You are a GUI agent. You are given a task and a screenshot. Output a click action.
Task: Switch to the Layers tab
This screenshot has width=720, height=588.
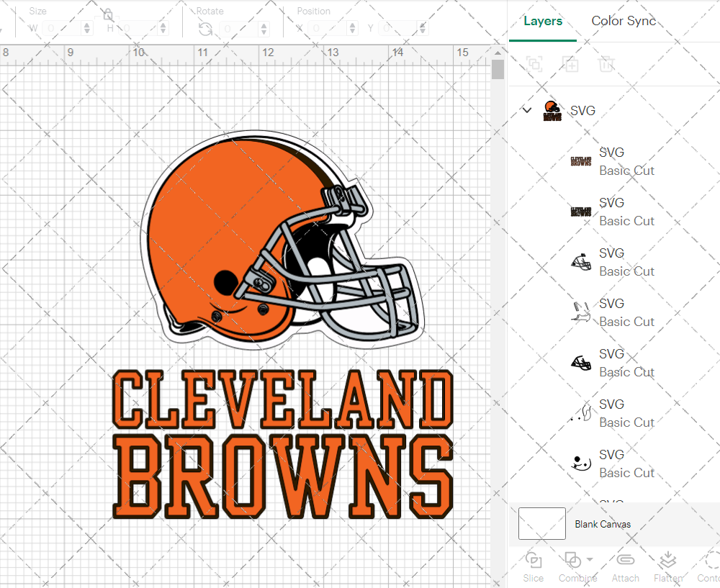(x=543, y=21)
